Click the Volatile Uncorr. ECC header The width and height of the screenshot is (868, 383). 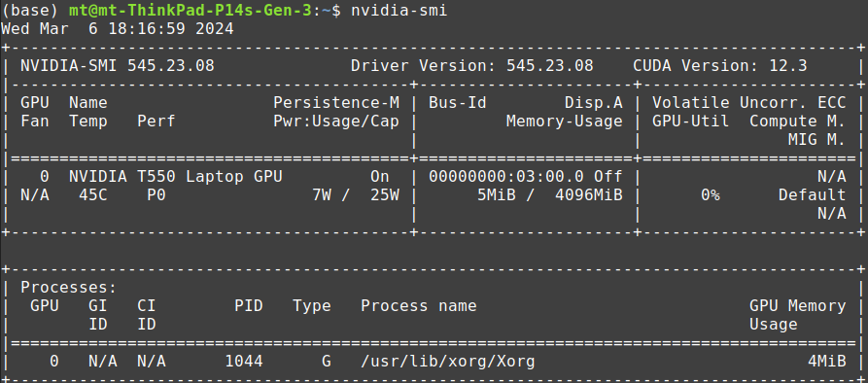pyautogui.click(x=749, y=103)
